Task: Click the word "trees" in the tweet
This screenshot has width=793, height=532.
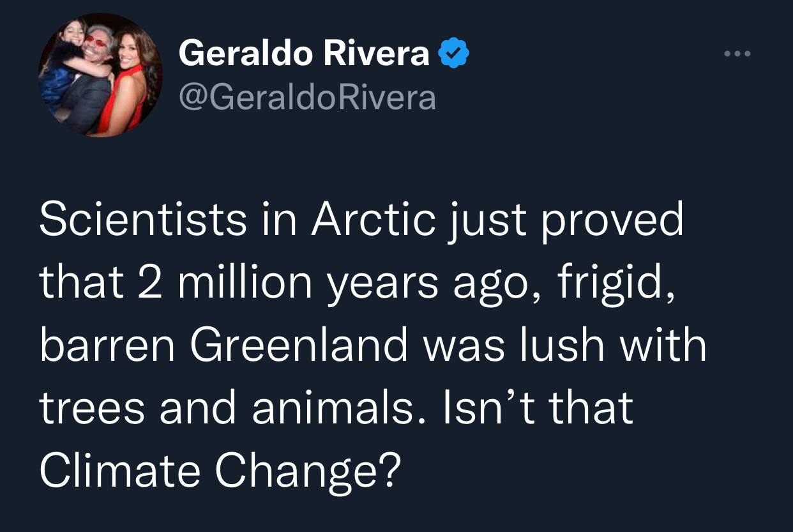Action: tap(92, 407)
